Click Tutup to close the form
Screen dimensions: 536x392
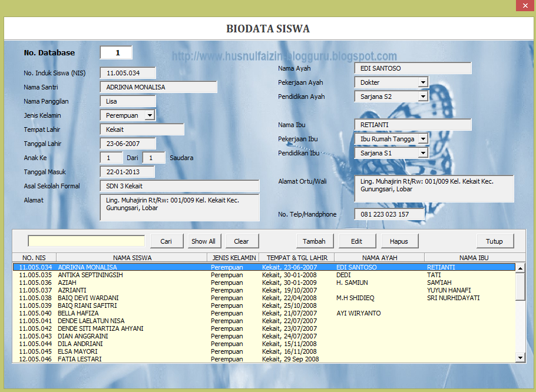click(495, 241)
